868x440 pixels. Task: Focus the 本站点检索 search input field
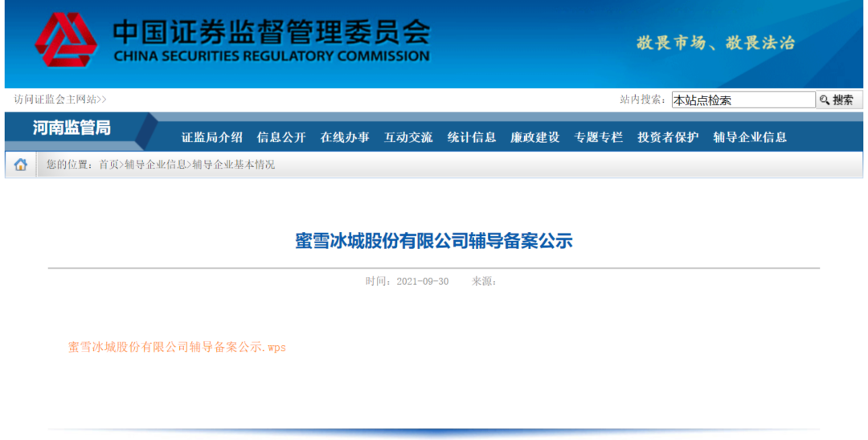click(743, 100)
